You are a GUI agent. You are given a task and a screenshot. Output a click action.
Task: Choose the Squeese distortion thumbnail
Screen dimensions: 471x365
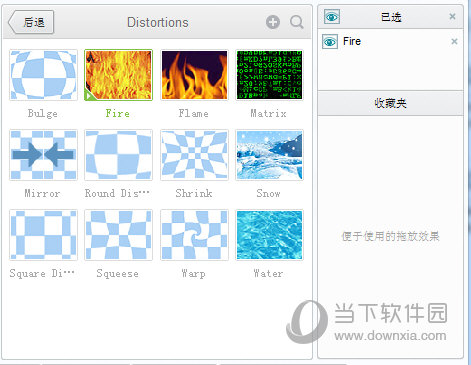[118, 235]
